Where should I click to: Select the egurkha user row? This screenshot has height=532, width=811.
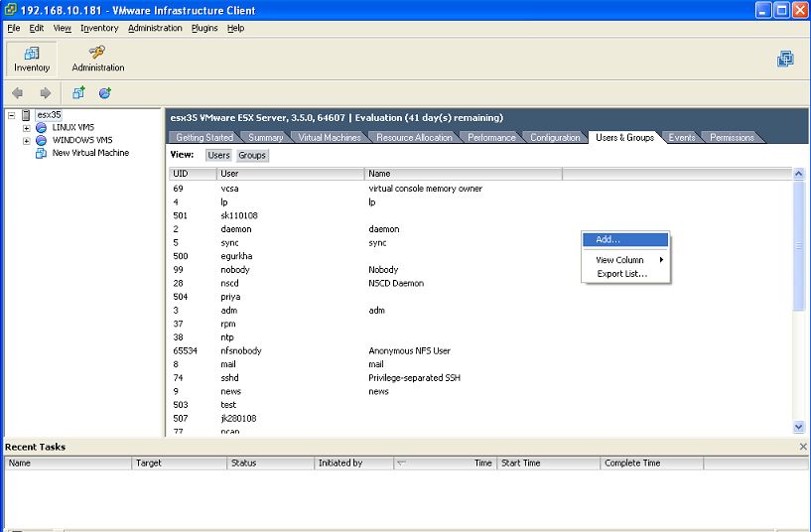481,256
